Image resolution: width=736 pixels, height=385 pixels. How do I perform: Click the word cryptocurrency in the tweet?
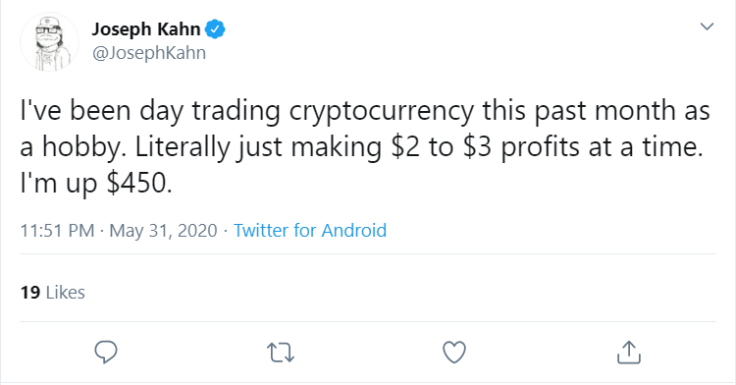[381, 111]
